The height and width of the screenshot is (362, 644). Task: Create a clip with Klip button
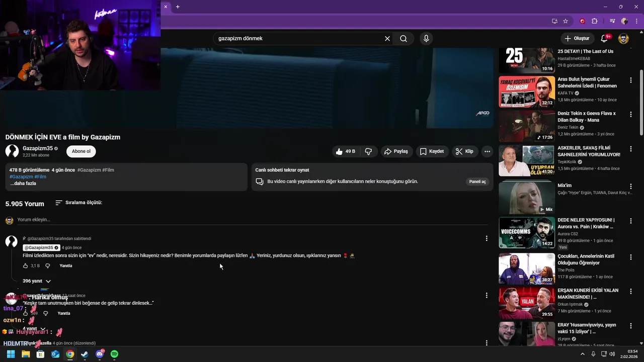coord(464,151)
